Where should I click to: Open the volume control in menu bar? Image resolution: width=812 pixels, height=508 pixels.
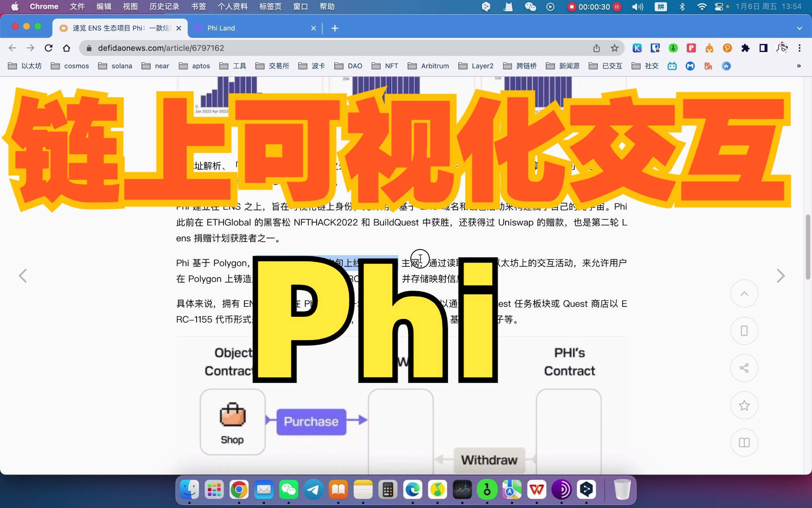click(x=638, y=6)
